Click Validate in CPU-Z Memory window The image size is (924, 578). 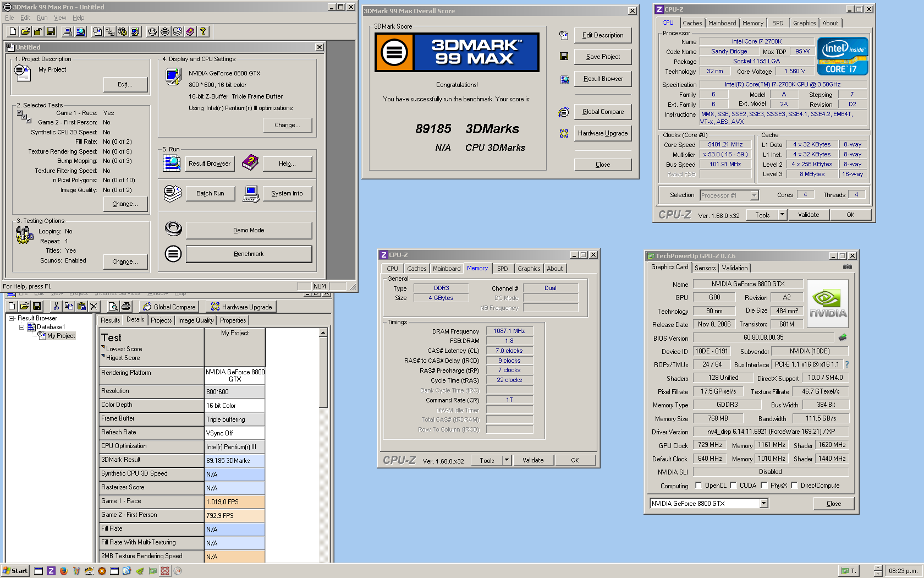(x=533, y=460)
